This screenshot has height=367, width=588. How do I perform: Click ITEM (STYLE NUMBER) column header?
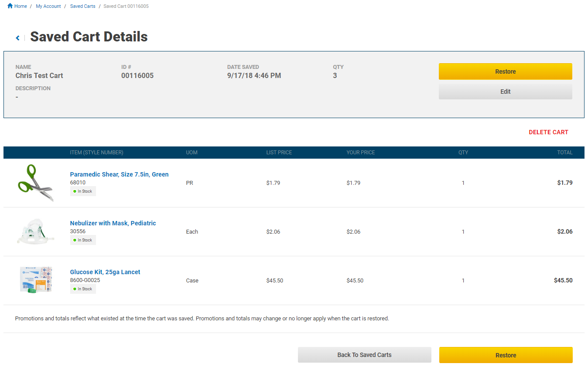click(x=97, y=153)
